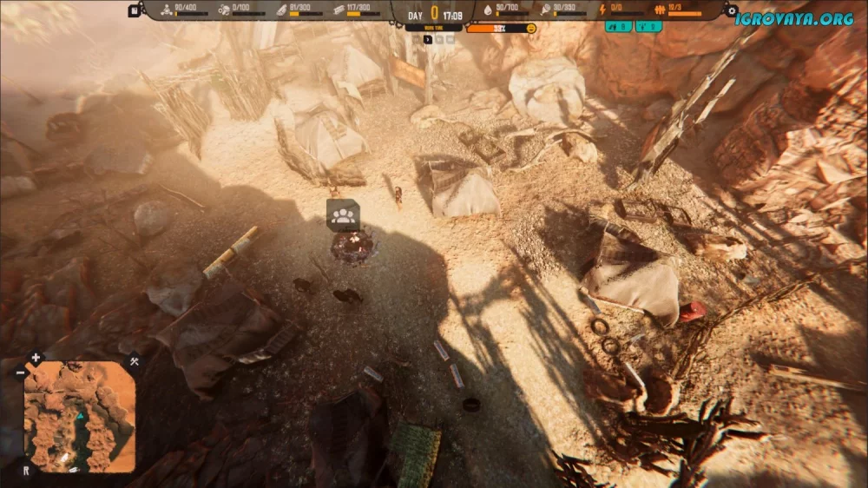The image size is (868, 488).
Task: Set fastest speed with the fourth speed button
Action: [450, 40]
